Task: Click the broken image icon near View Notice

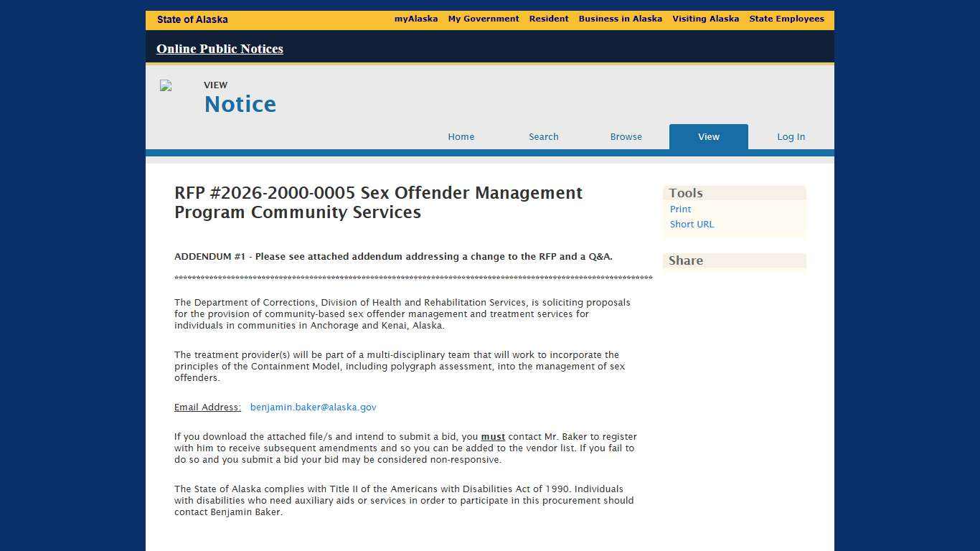Action: pyautogui.click(x=165, y=85)
